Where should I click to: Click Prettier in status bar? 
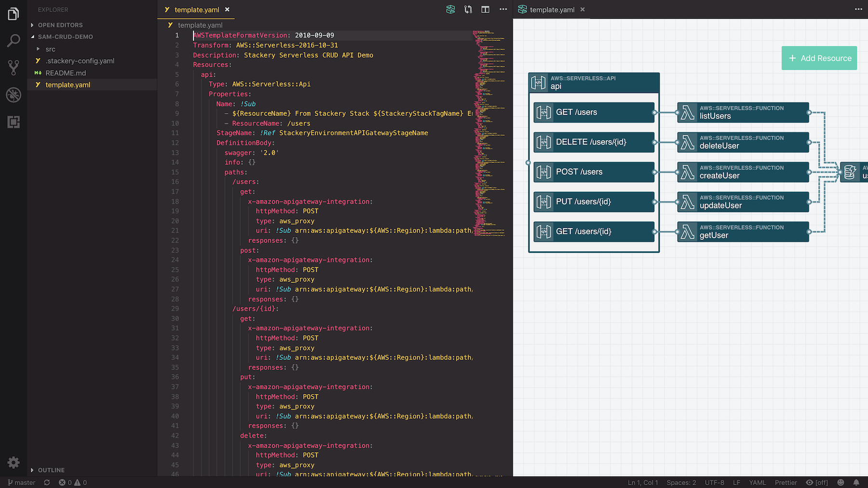tap(786, 482)
